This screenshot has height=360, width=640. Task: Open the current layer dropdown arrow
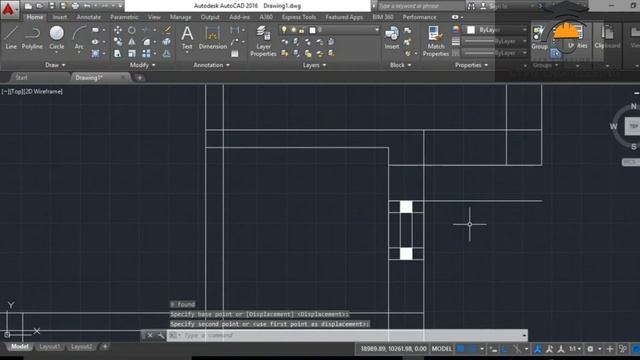click(x=376, y=30)
